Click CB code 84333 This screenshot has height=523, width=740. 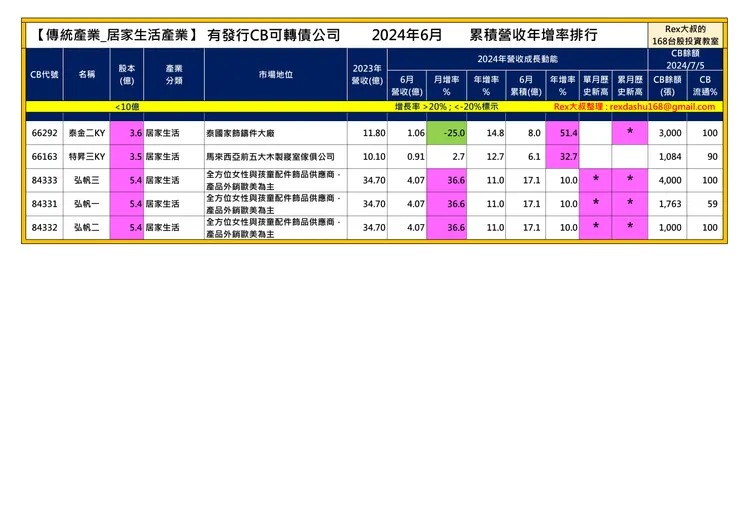point(44,180)
